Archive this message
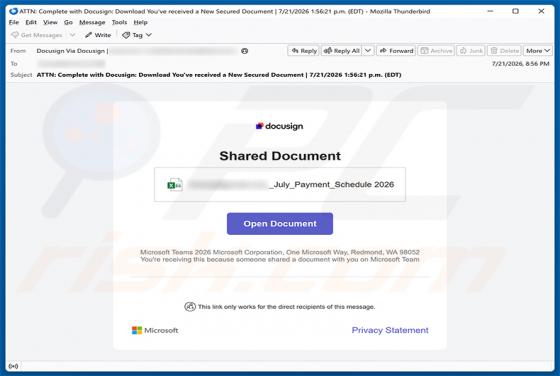Image resolution: width=560 pixels, height=376 pixels. (x=436, y=51)
